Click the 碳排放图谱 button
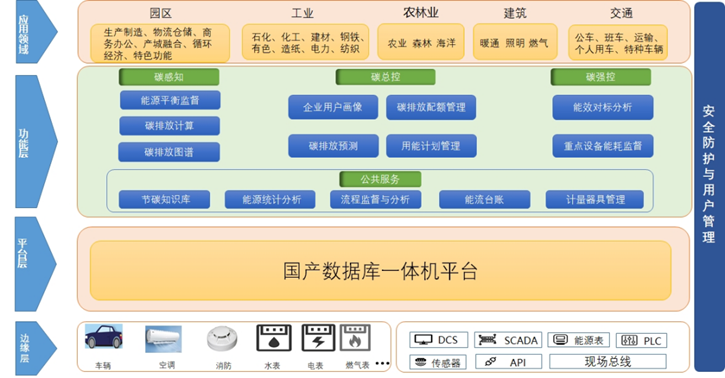Image resolution: width=725 pixels, height=378 pixels. tap(169, 152)
